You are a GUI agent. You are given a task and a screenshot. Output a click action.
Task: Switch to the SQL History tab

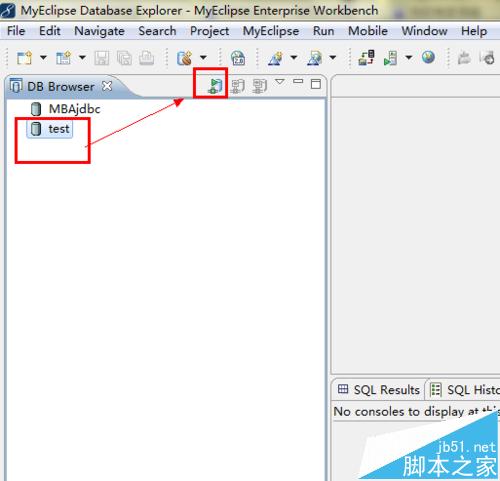[465, 389]
